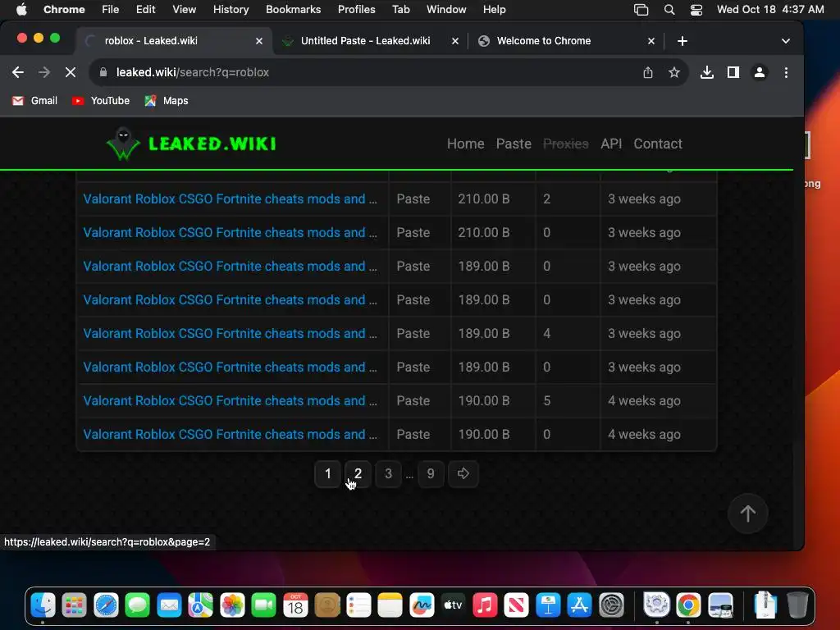This screenshot has width=840, height=630.
Task: Open the Apple menu
Action: point(21,9)
